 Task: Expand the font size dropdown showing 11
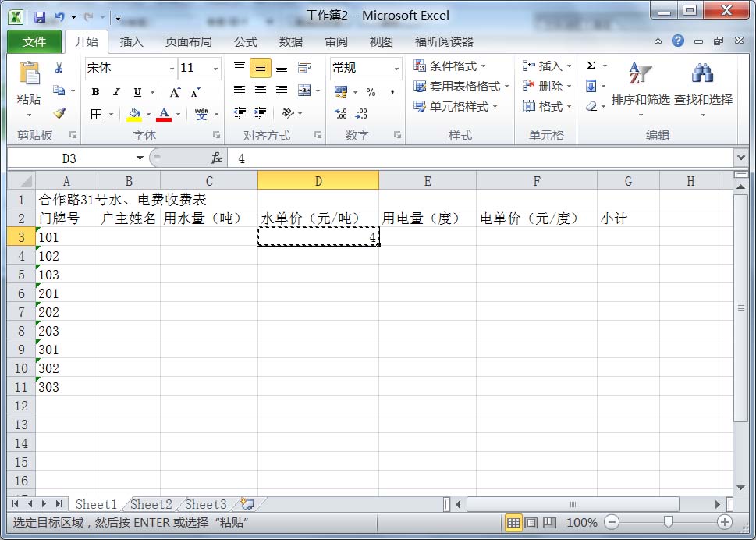point(215,69)
